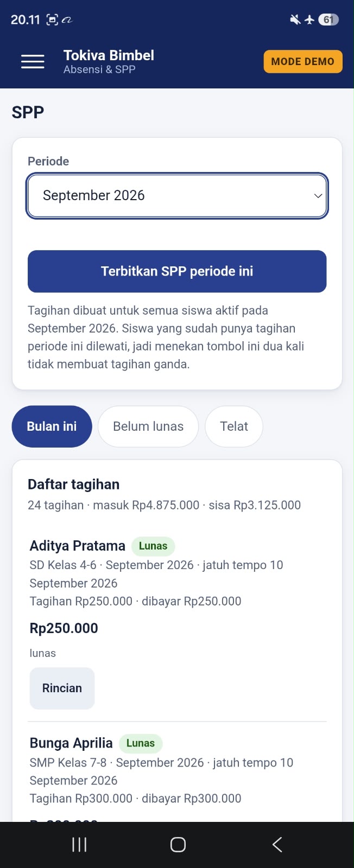Switch to the Belum lunas filter

[x=148, y=426]
